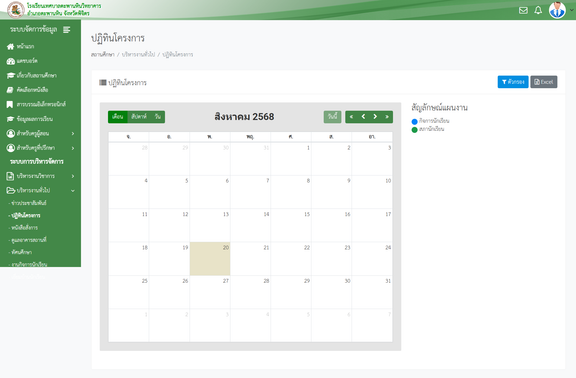Viewport: 576px width, 378px height.
Task: Click the Excel export button
Action: [544, 82]
